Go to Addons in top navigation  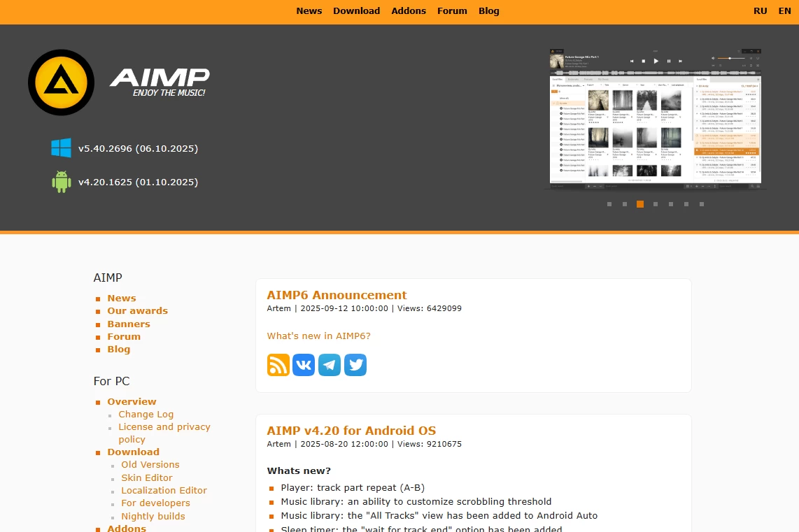(409, 10)
